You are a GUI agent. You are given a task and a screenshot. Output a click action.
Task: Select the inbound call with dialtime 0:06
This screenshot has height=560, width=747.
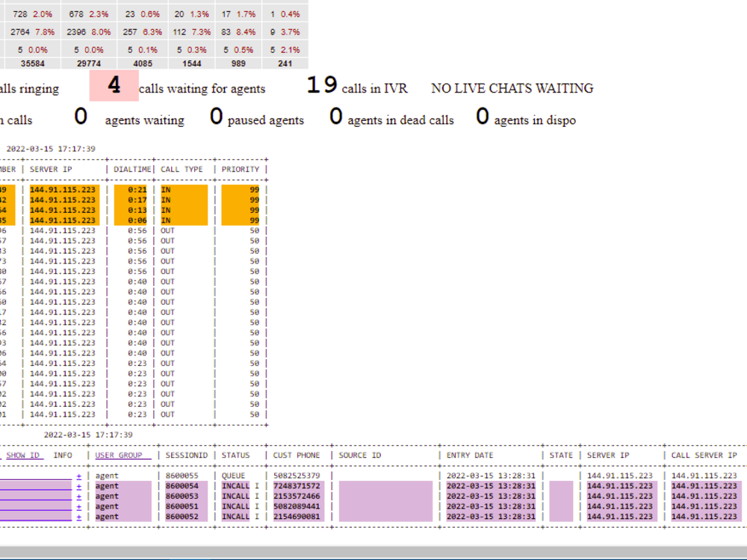[130, 220]
